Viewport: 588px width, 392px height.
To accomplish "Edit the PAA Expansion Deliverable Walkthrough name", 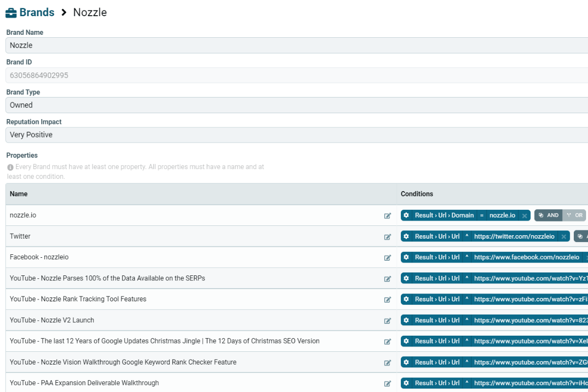I will pyautogui.click(x=388, y=384).
